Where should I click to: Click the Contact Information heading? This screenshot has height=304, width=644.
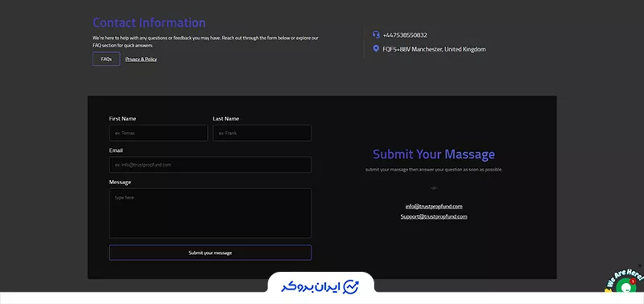(x=149, y=23)
